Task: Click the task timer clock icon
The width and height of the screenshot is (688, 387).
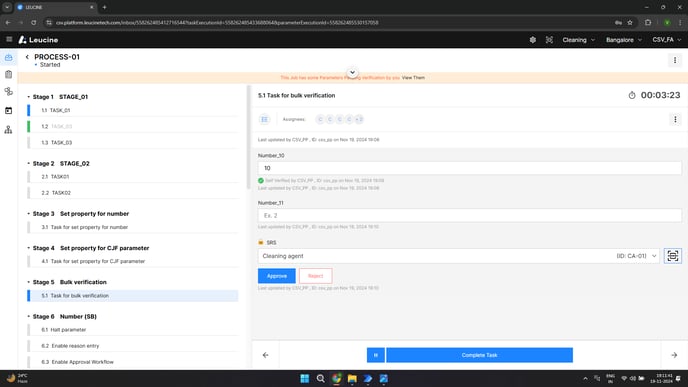Action: pyautogui.click(x=632, y=95)
